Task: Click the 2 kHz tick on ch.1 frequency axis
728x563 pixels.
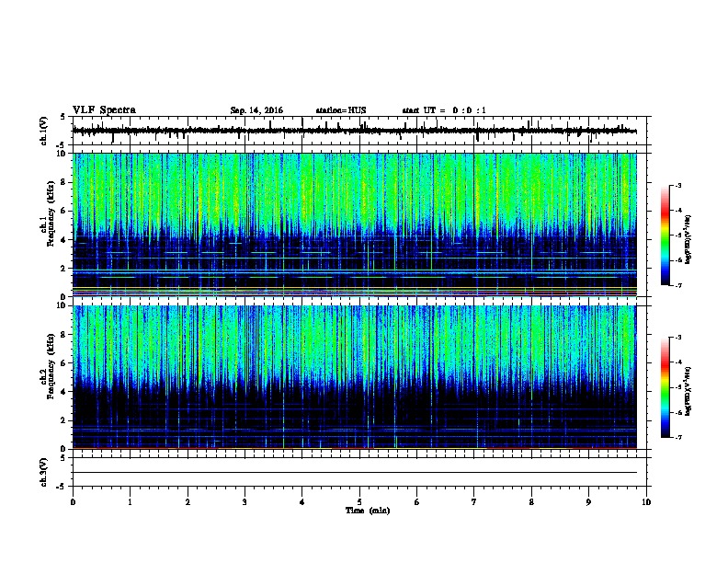Action: tap(63, 268)
